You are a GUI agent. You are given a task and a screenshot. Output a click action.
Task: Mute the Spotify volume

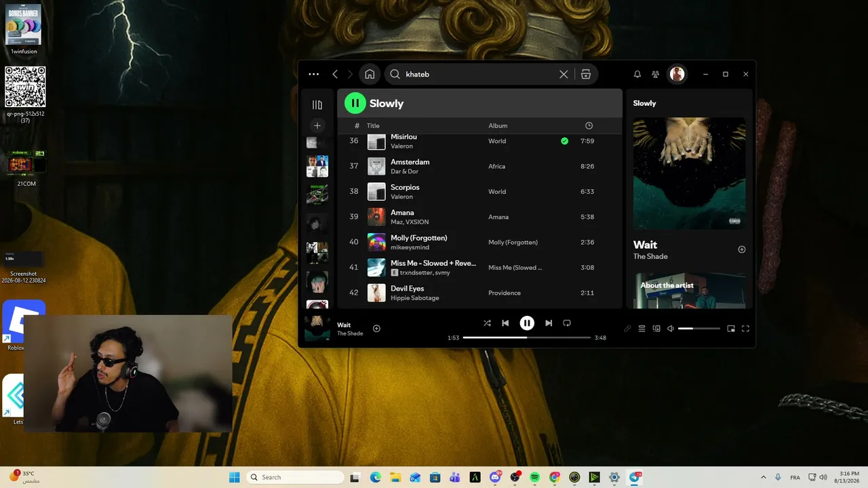click(x=671, y=329)
